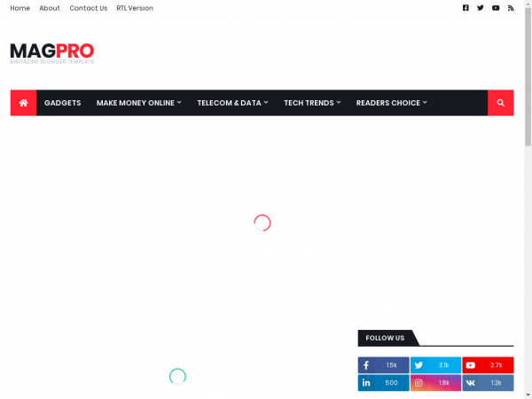
Task: Open Twitter icon in top bar
Action: tap(481, 8)
